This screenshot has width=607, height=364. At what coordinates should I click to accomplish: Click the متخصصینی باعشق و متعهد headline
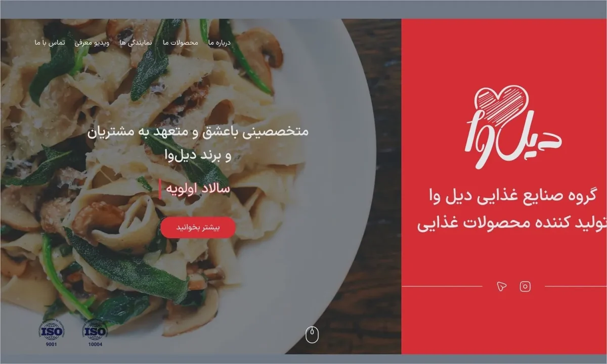[198, 131]
